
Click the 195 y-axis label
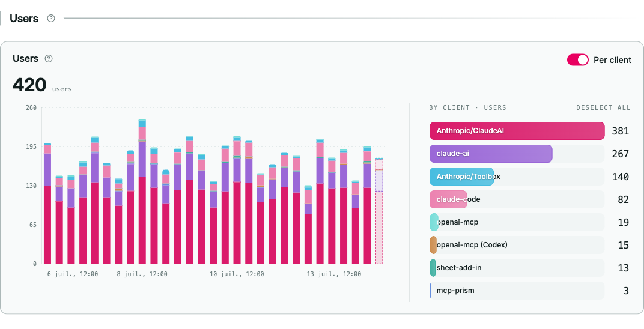[x=32, y=147]
